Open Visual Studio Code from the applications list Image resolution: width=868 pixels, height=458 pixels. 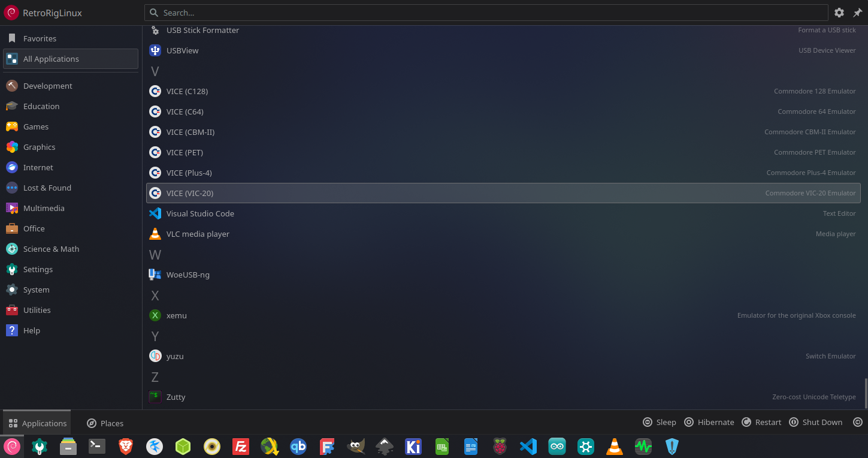[x=200, y=213]
